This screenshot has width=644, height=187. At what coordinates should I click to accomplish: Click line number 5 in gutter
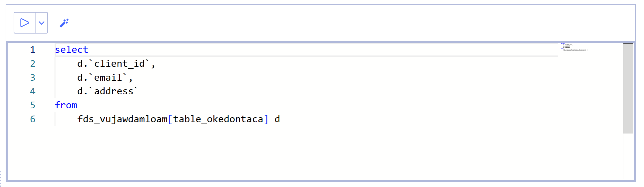(33, 105)
